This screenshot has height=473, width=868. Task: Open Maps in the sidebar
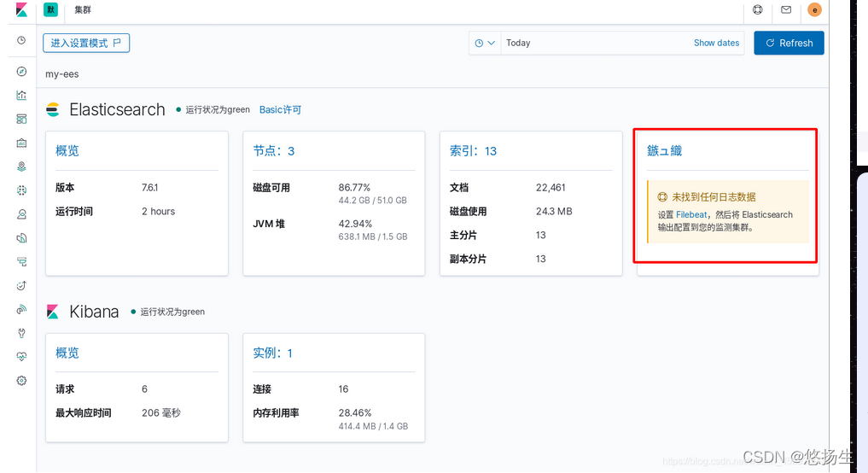(21, 166)
